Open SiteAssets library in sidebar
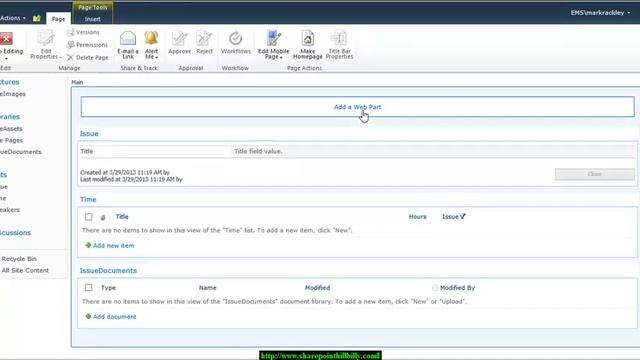Image resolution: width=640 pixels, height=360 pixels. 11,129
